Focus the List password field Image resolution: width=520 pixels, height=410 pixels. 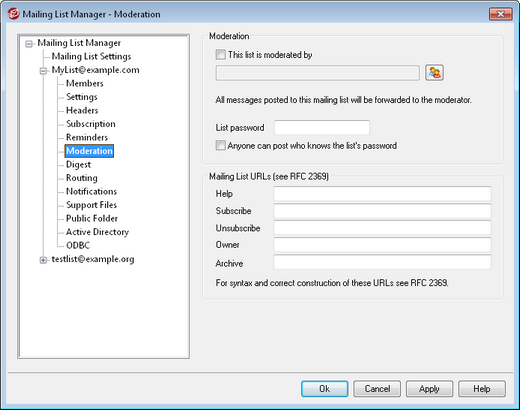click(322, 127)
